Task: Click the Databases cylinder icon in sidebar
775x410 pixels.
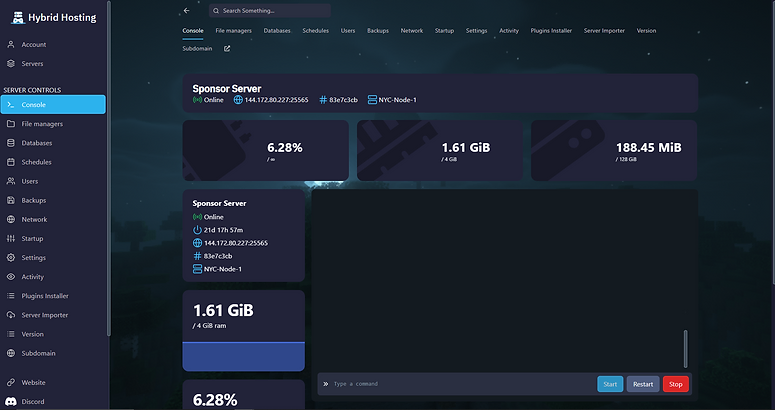Action: click(11, 143)
